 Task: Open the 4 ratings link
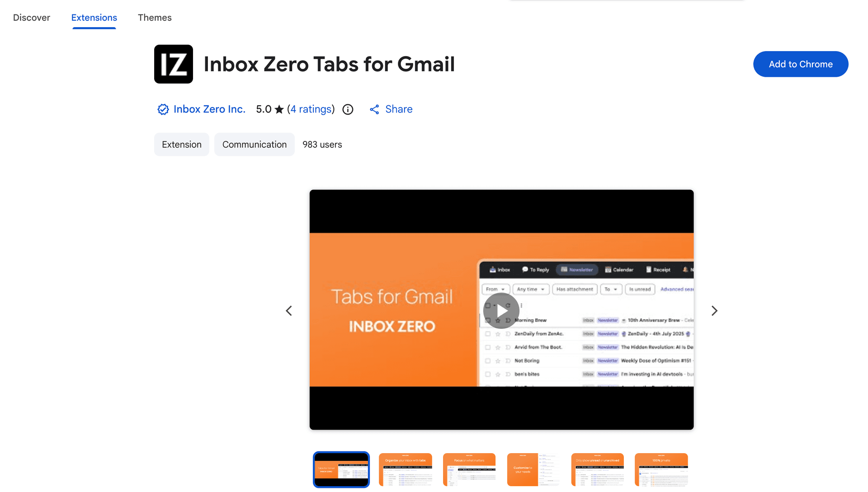click(311, 109)
